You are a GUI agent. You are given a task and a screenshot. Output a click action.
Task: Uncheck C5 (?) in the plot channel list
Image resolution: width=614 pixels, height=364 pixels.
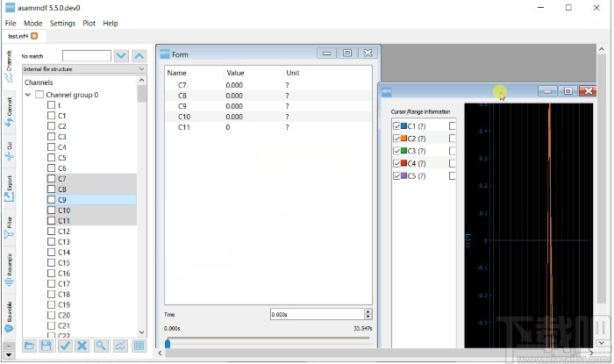click(x=396, y=175)
